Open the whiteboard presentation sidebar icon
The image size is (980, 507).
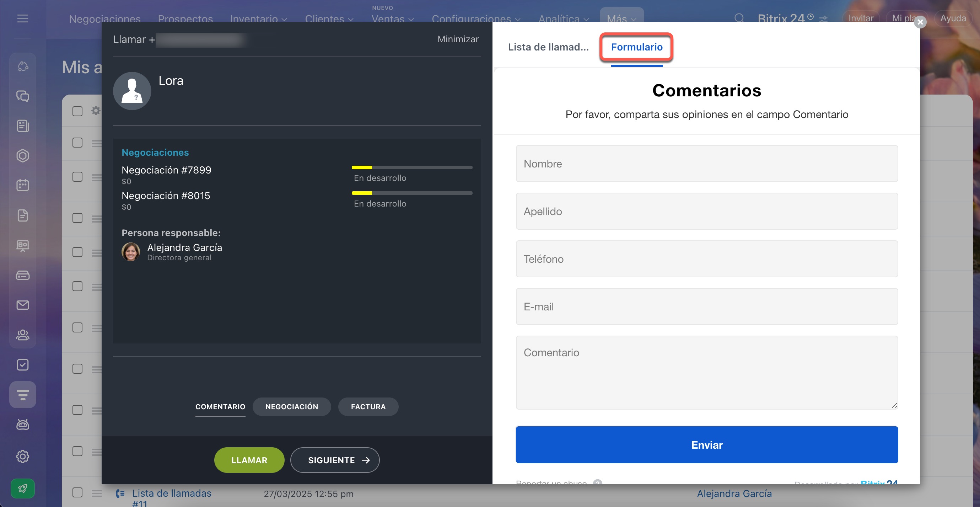coord(23,246)
